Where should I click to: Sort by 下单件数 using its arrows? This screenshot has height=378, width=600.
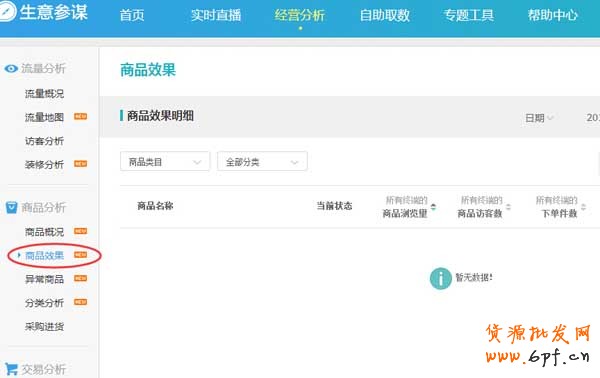pos(583,207)
